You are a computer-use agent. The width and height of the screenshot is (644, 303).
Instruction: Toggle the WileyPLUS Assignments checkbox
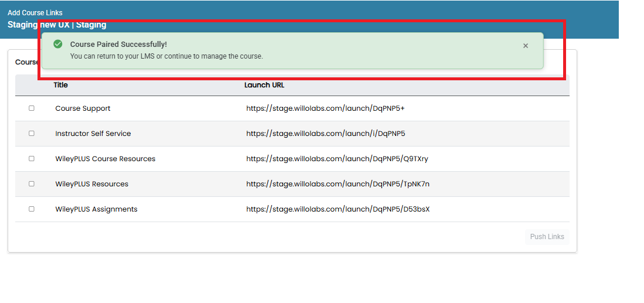click(32, 209)
